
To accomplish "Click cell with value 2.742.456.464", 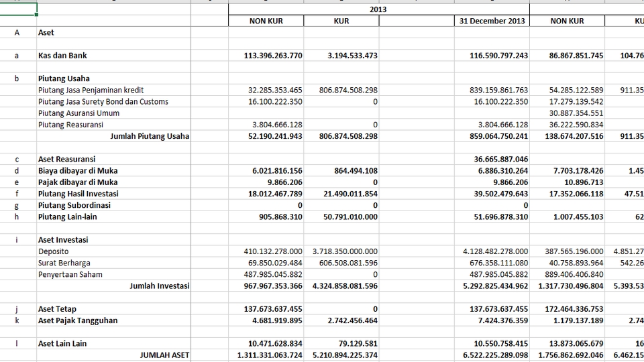I will click(341, 320).
